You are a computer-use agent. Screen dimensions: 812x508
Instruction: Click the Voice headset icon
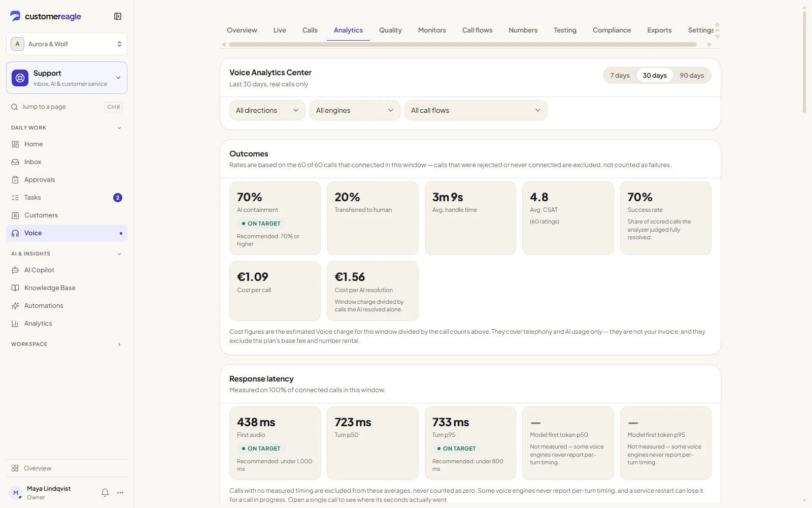coord(15,233)
